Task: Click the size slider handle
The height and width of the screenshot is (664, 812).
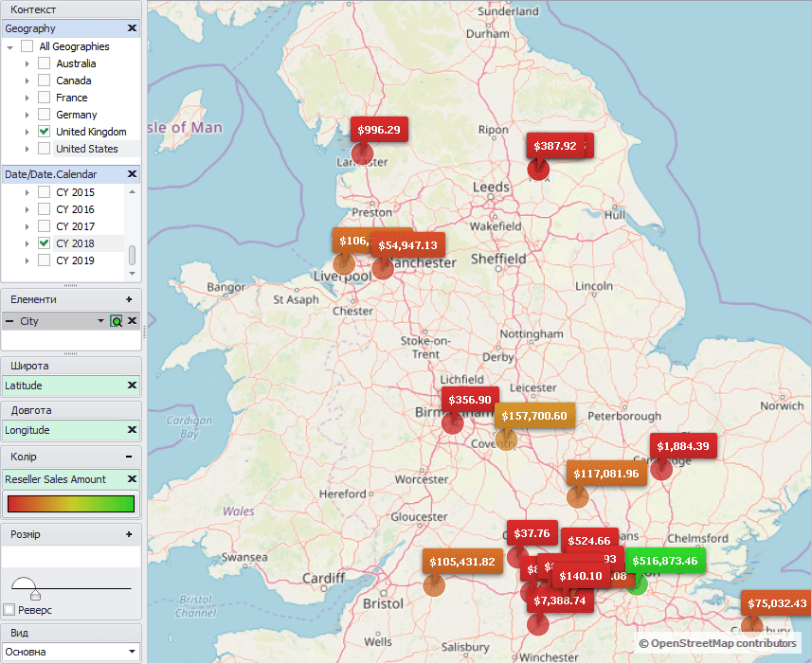Action: click(x=35, y=594)
